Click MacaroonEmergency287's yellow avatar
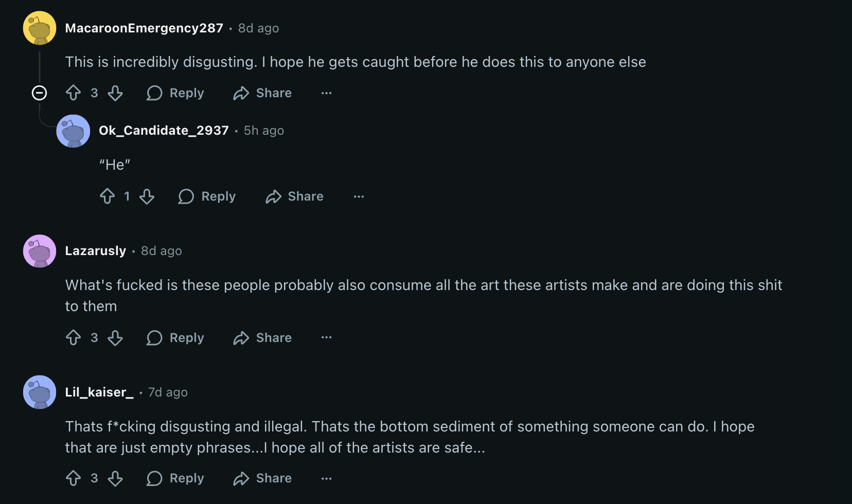Viewport: 852px width, 504px height. click(40, 28)
